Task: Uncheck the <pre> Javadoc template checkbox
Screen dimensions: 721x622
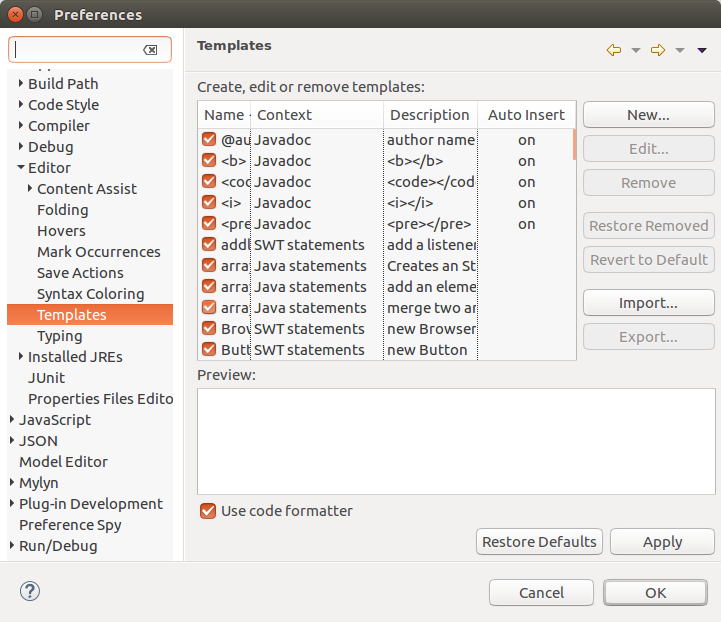Action: [x=209, y=223]
